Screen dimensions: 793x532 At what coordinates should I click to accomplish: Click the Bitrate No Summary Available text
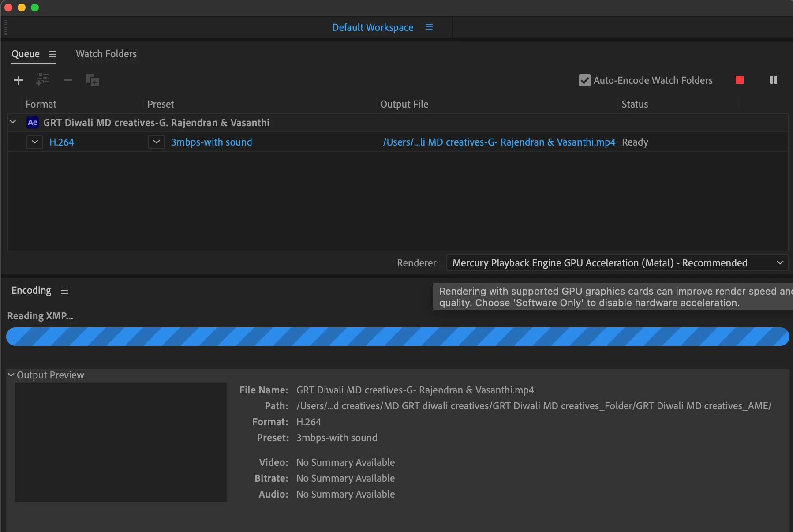click(x=346, y=478)
